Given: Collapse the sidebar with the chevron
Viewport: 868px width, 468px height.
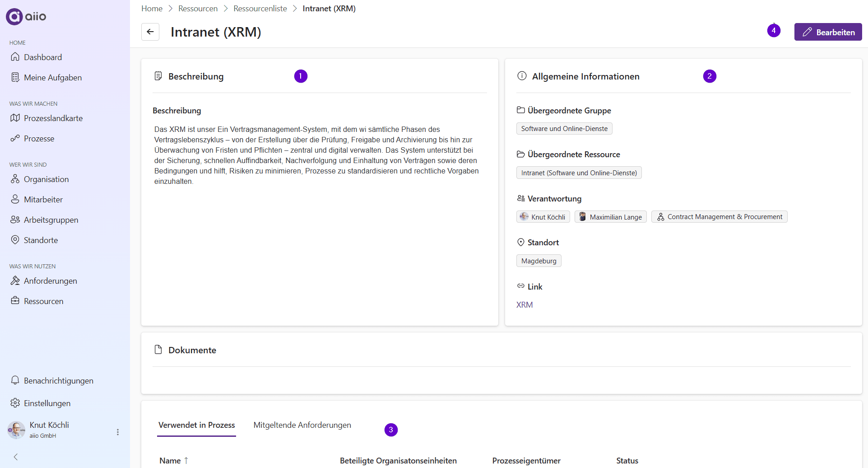Looking at the screenshot, I should (x=16, y=457).
